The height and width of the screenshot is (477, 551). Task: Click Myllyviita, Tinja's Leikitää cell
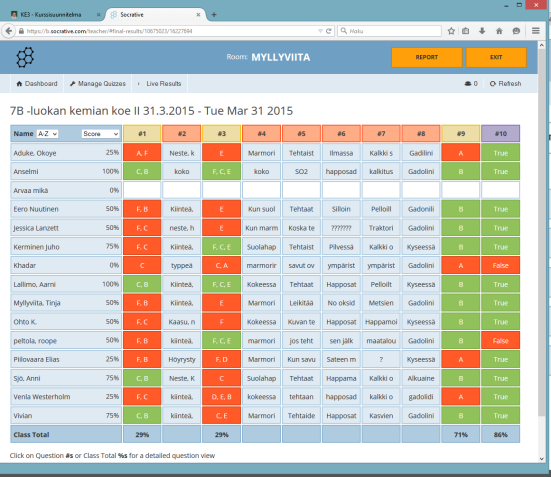coord(301,303)
